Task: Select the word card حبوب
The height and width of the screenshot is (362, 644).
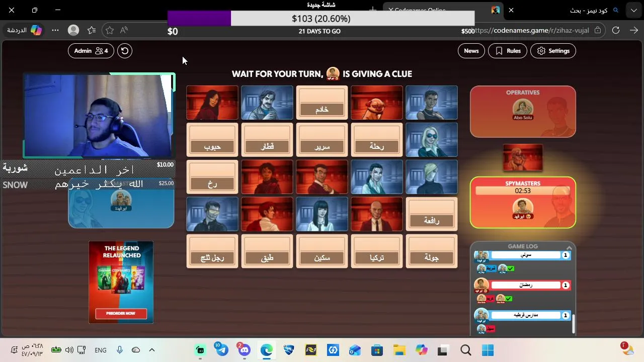Action: click(x=212, y=140)
